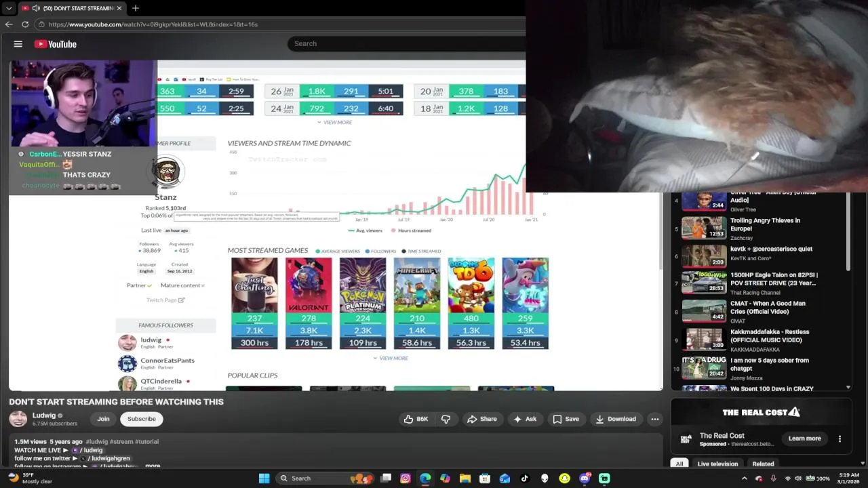Open Microsoft Edge from the taskbar

425,479
